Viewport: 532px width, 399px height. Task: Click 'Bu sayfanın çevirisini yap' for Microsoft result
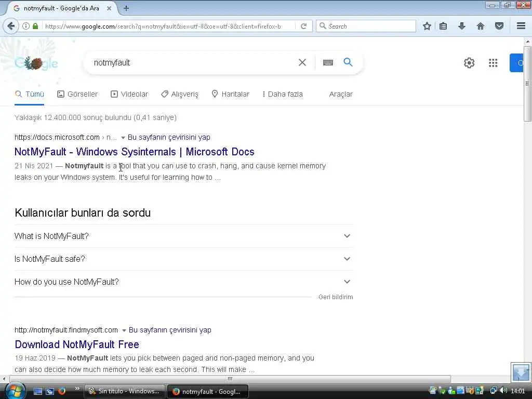[x=169, y=137]
